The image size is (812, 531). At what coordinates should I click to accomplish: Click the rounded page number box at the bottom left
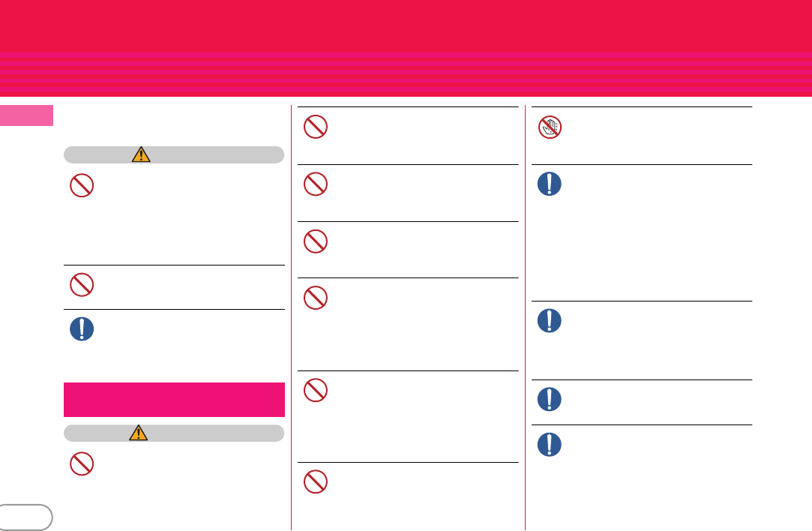pyautogui.click(x=25, y=517)
